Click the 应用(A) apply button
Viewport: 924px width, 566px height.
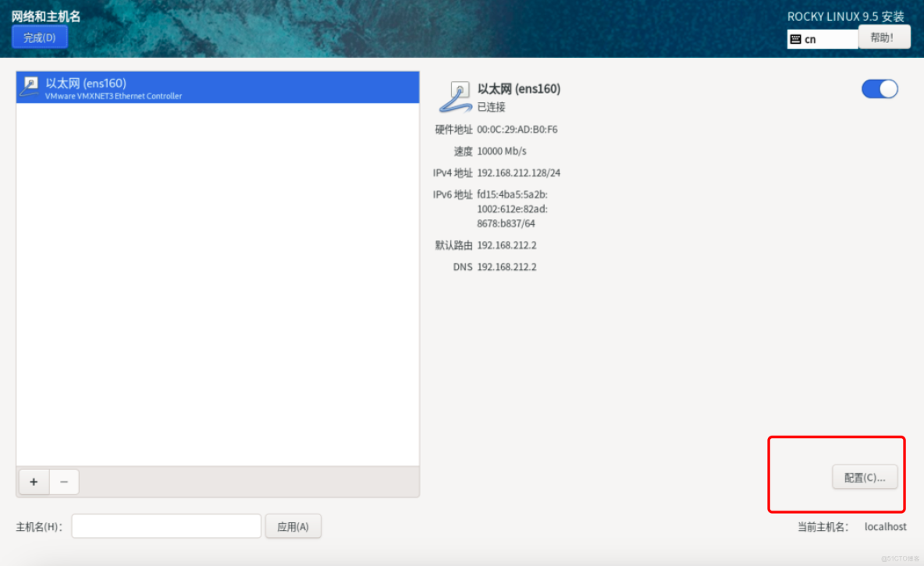(293, 526)
